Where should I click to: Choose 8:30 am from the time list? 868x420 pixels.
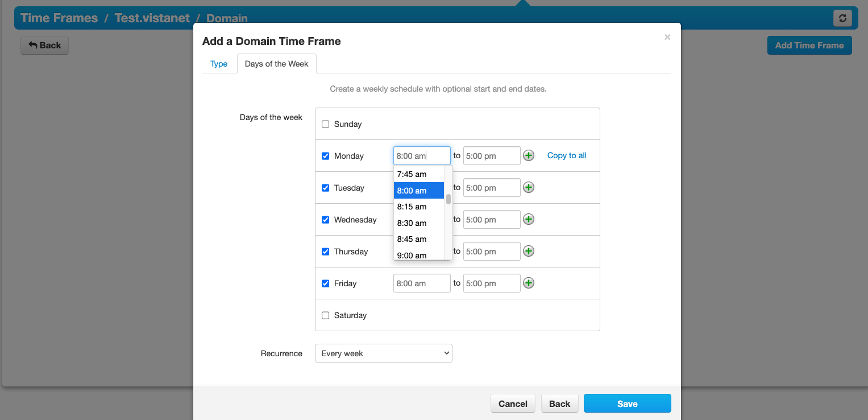click(419, 223)
